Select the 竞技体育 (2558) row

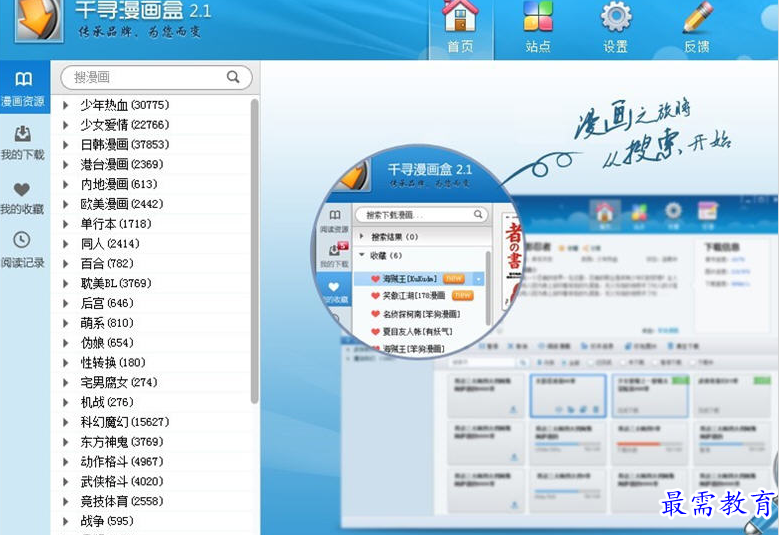[x=150, y=502]
